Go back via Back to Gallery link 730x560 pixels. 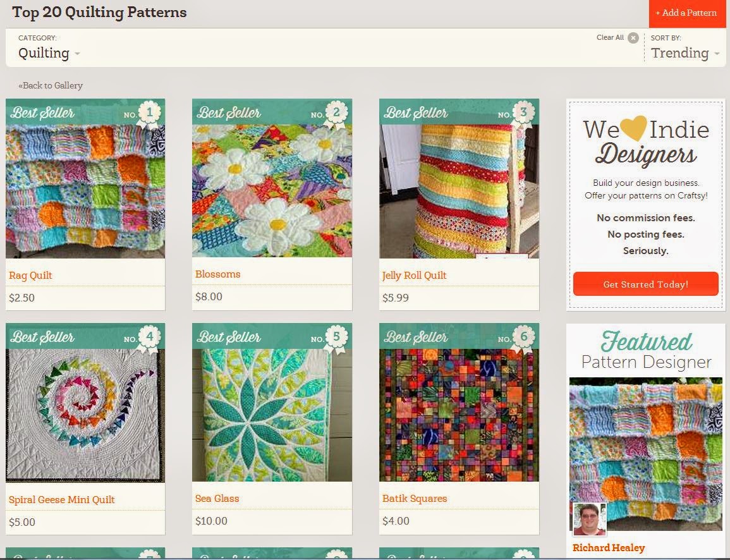pos(51,85)
